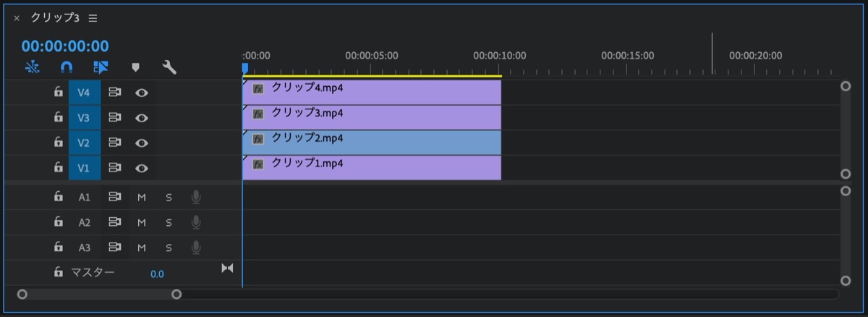Select クリップ1.mp4 clip on the timeline

pyautogui.click(x=372, y=167)
